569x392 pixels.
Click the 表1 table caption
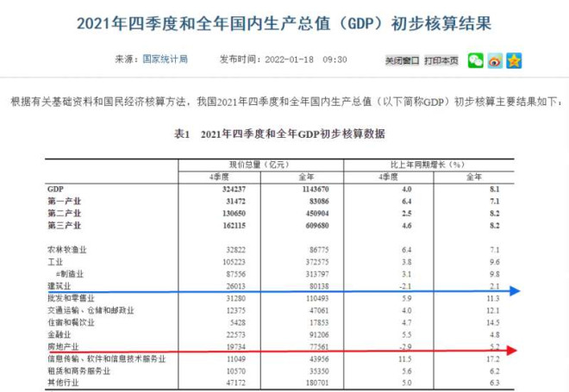279,134
